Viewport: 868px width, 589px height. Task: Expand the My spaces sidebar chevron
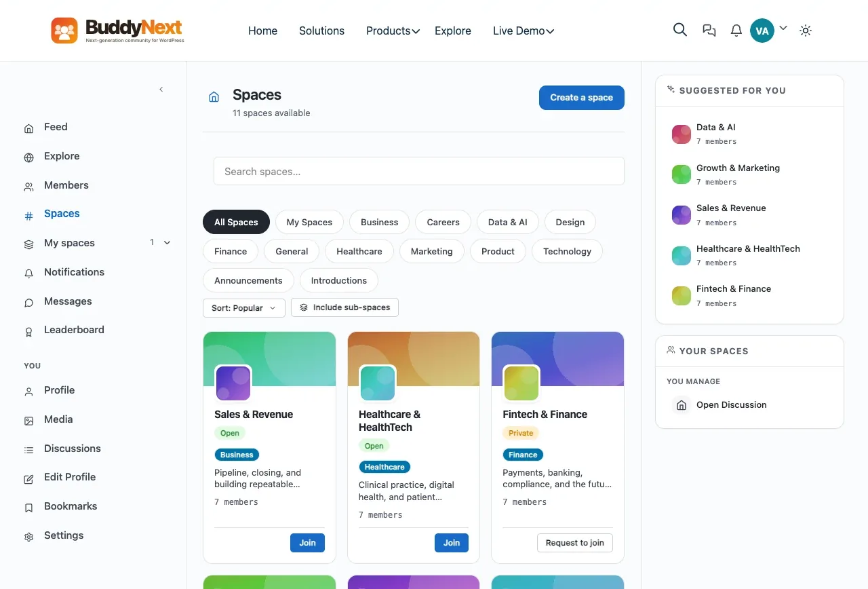pos(167,242)
